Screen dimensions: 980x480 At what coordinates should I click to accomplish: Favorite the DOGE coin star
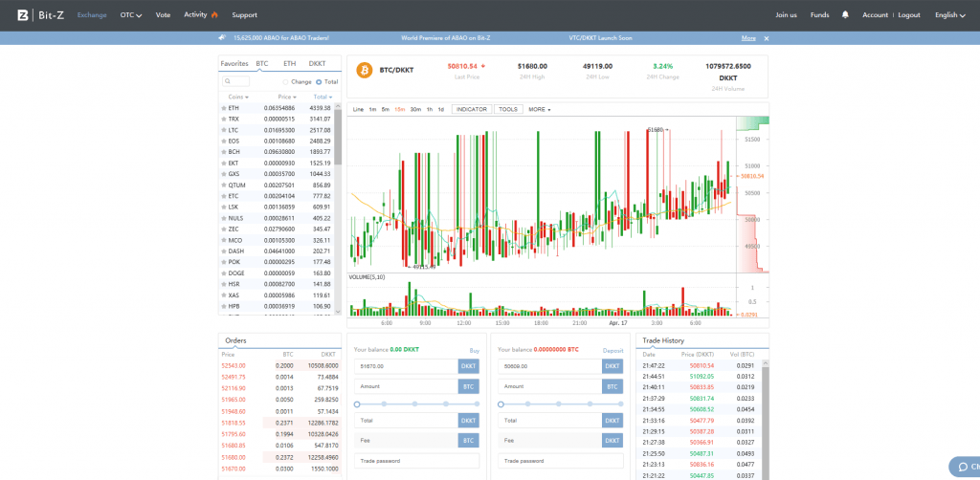(x=223, y=273)
